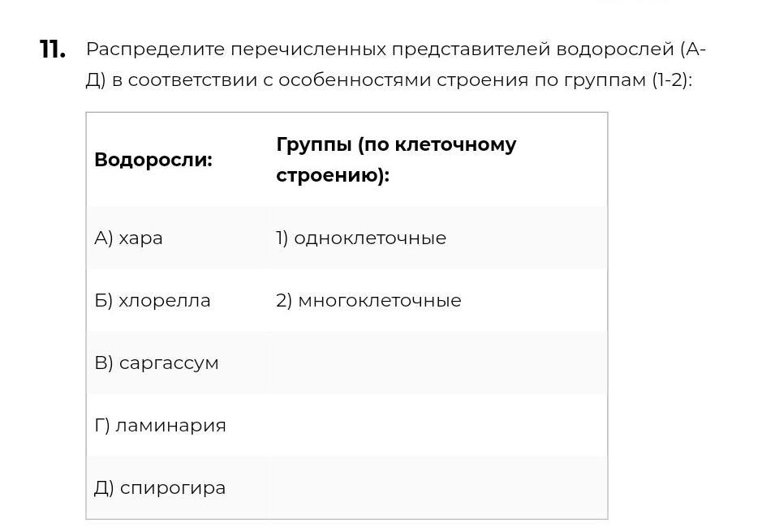Click the word "водорослей" in the question
762x532 pixels.
pos(615,49)
